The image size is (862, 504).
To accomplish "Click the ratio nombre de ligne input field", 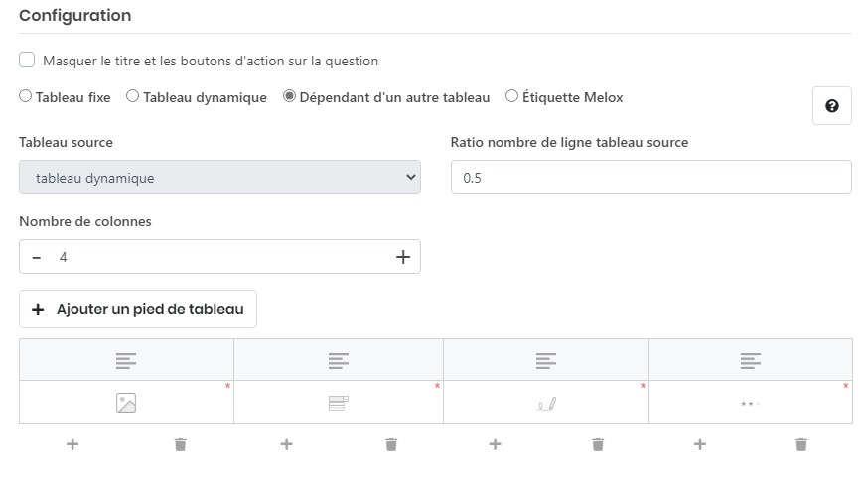I will point(650,178).
